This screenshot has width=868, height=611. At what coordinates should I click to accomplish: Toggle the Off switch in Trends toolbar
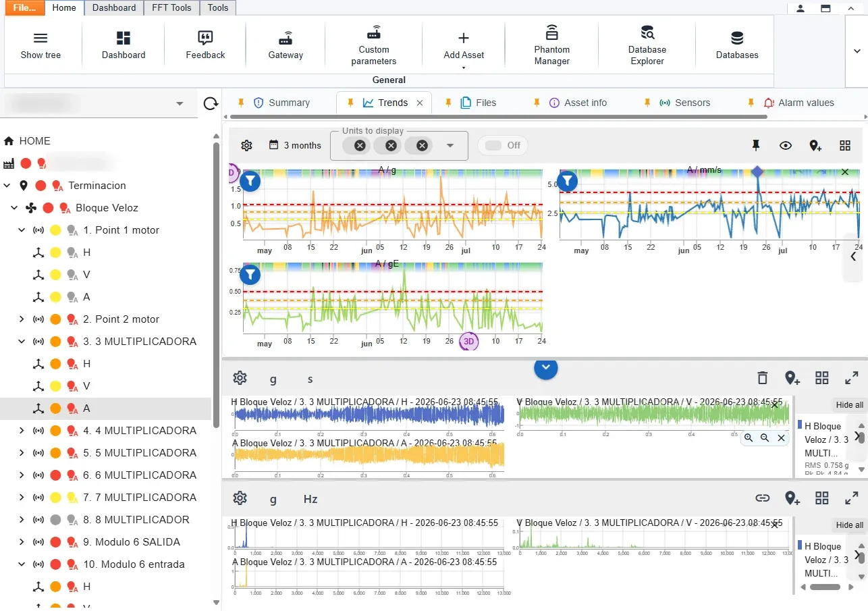click(502, 145)
